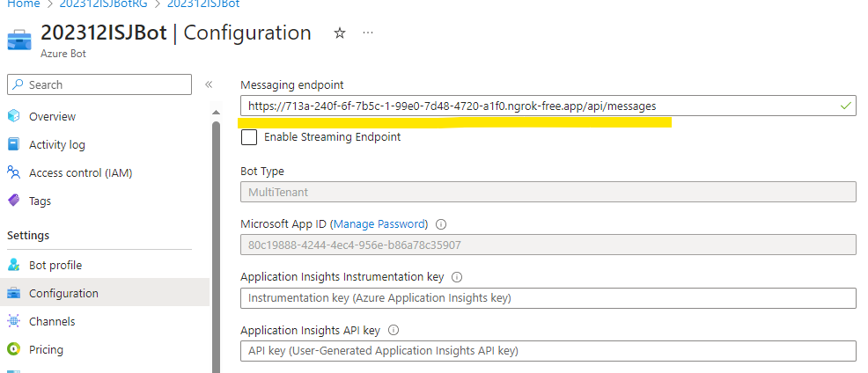Viewport: 868px width, 373px height.
Task: Click the Overview cube icon
Action: coord(13,116)
